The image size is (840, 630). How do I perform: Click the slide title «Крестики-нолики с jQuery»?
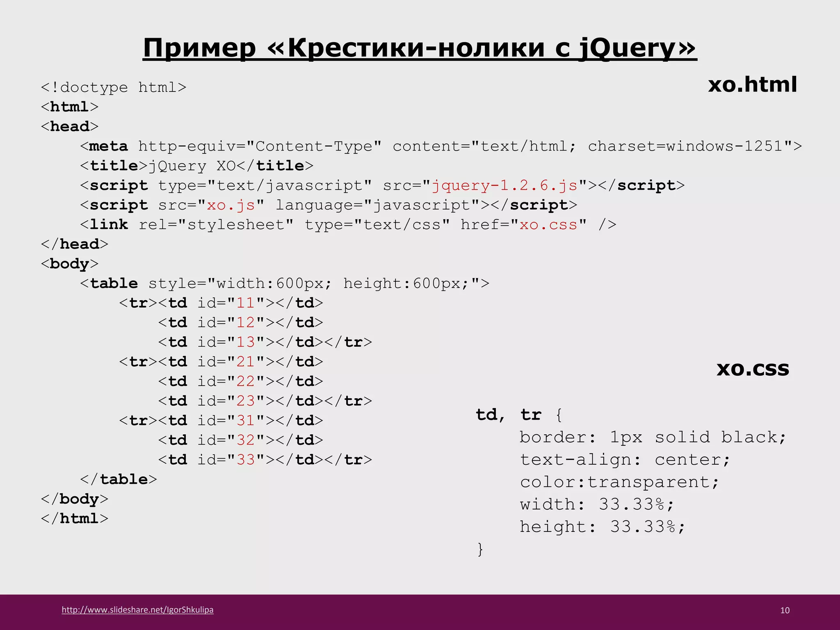[420, 48]
